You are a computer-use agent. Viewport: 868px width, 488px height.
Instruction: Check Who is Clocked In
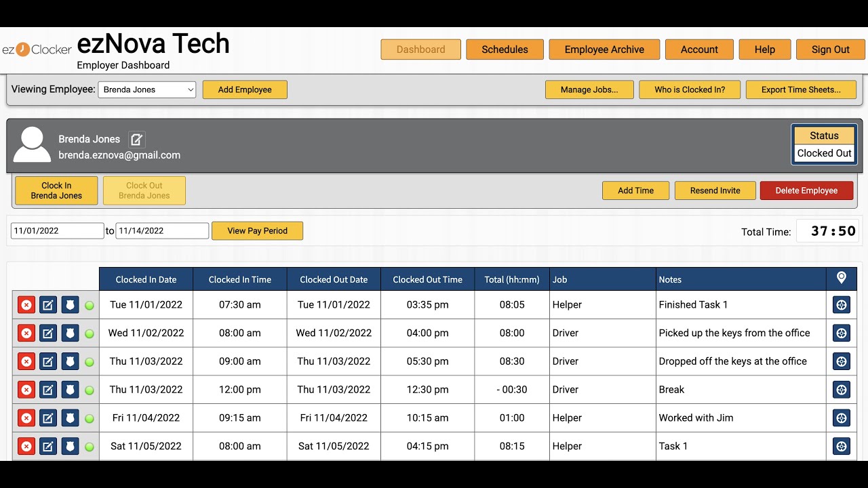pyautogui.click(x=690, y=89)
